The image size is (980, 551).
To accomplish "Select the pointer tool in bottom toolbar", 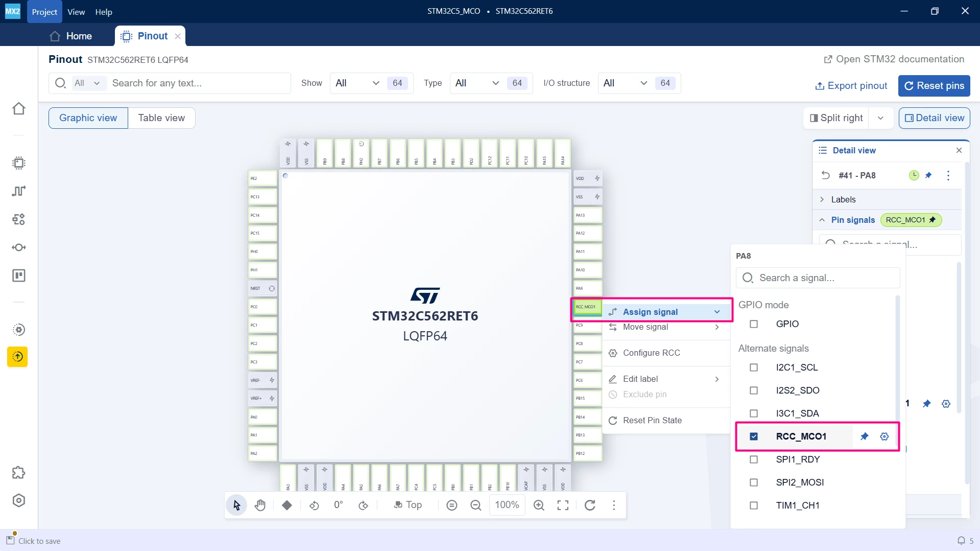I will pyautogui.click(x=236, y=505).
